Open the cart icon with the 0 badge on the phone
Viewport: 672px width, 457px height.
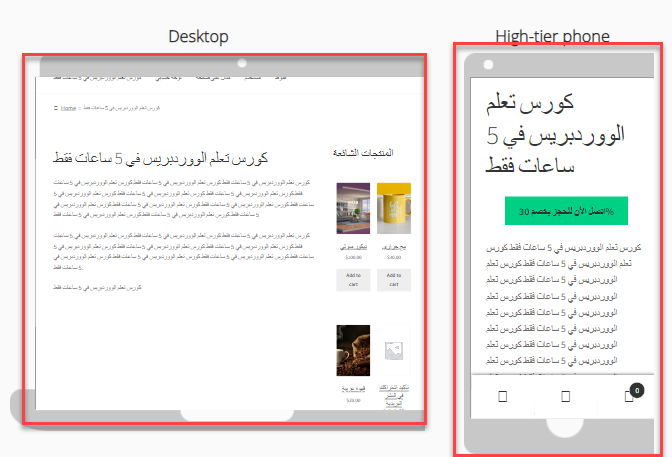click(630, 396)
